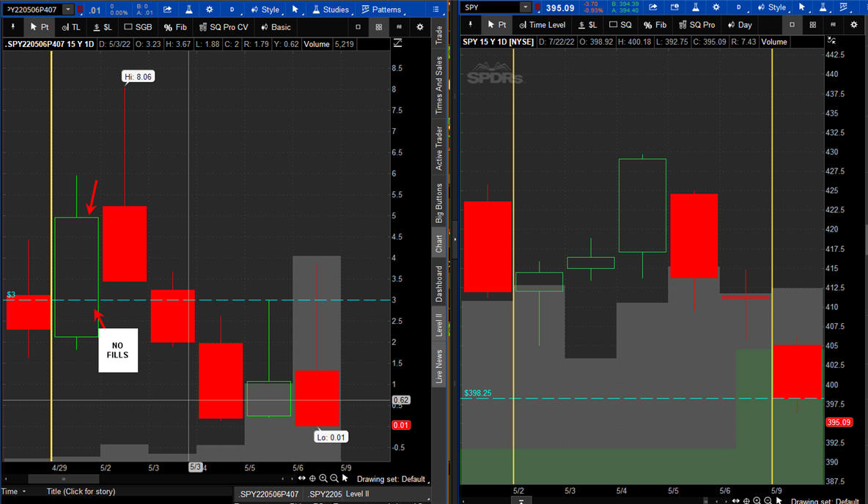Click the crosshair icon below left chart
Screen dimensions: 868x504
click(312, 478)
